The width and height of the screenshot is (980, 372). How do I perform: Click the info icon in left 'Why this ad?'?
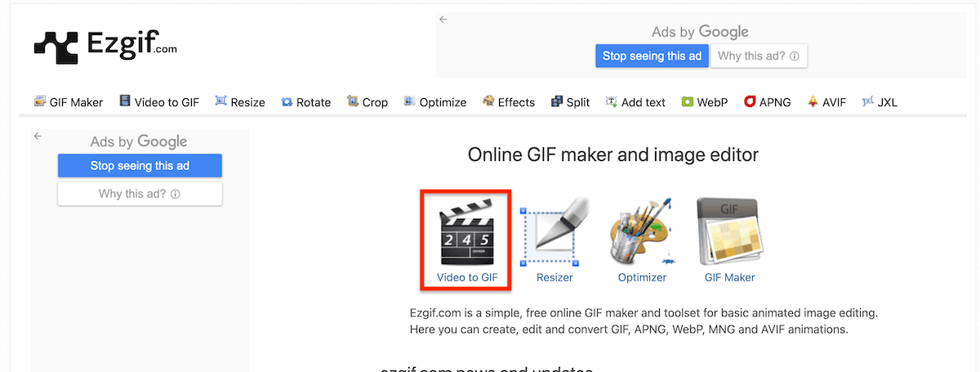coord(176,195)
